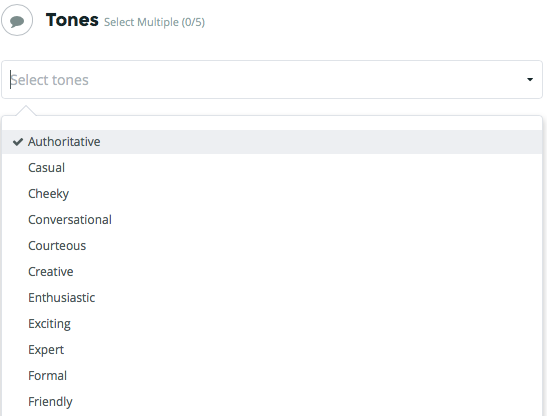
Task: Select Conversational in the dropdown list
Action: [272, 220]
